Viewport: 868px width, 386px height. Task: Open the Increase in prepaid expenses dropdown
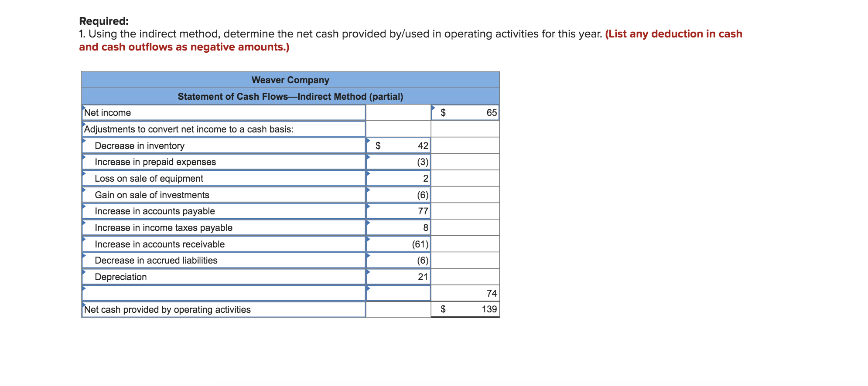224,162
